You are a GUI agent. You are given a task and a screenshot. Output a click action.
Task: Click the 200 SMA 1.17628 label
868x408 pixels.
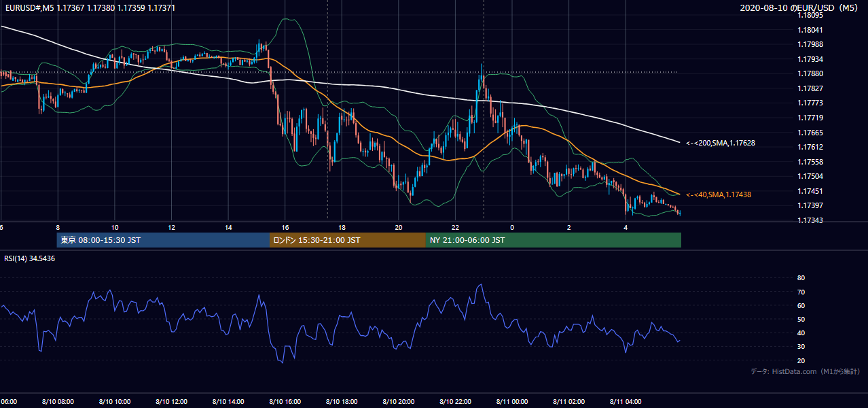click(721, 143)
